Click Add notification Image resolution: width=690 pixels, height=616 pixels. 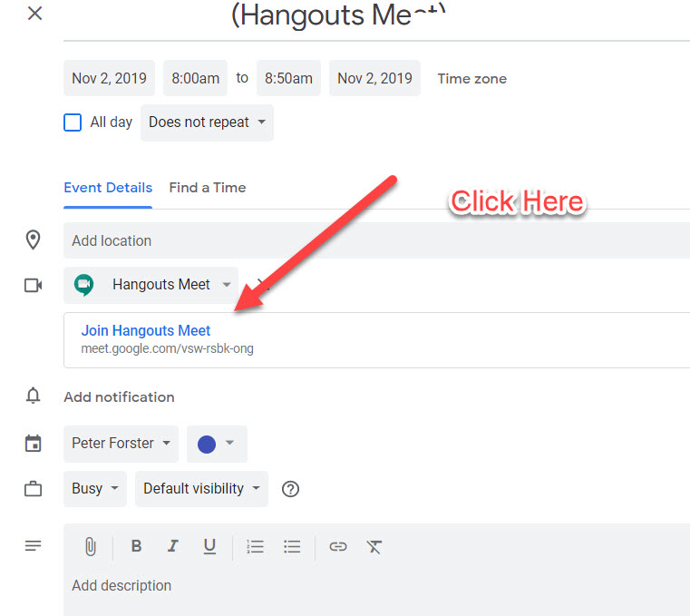(119, 397)
